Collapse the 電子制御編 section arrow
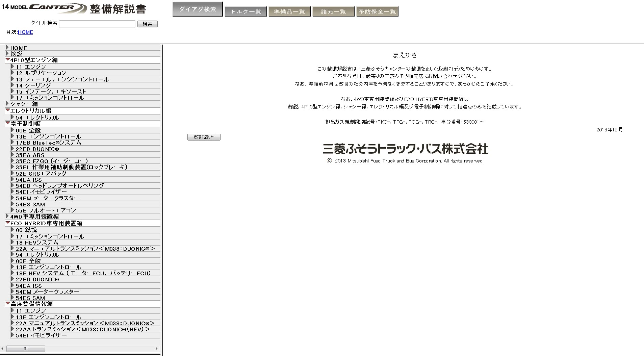This screenshot has width=644, height=356. [7, 123]
